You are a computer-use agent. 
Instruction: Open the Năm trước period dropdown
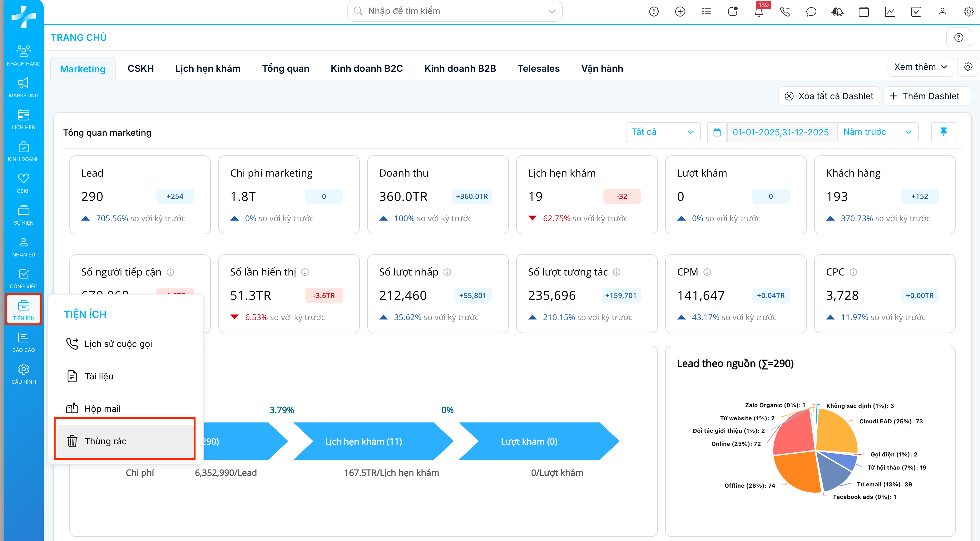coord(877,132)
